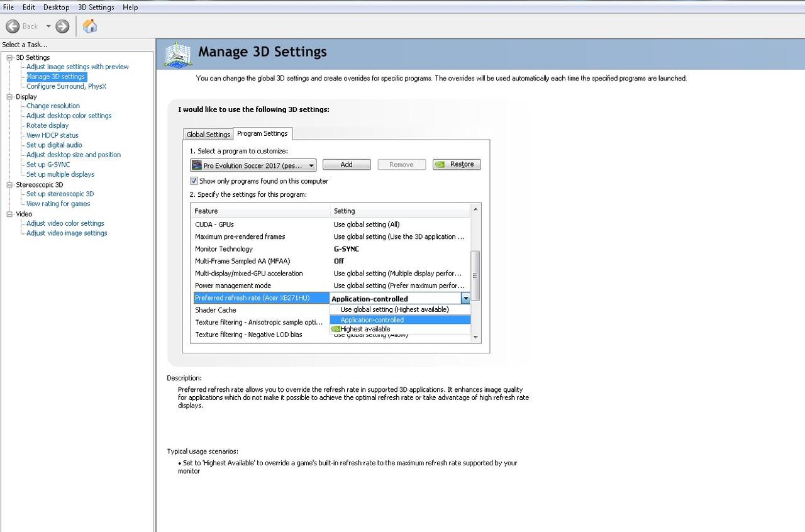805x532 pixels.
Task: Click the Preferred refresh rate dropdown arrow
Action: click(465, 299)
